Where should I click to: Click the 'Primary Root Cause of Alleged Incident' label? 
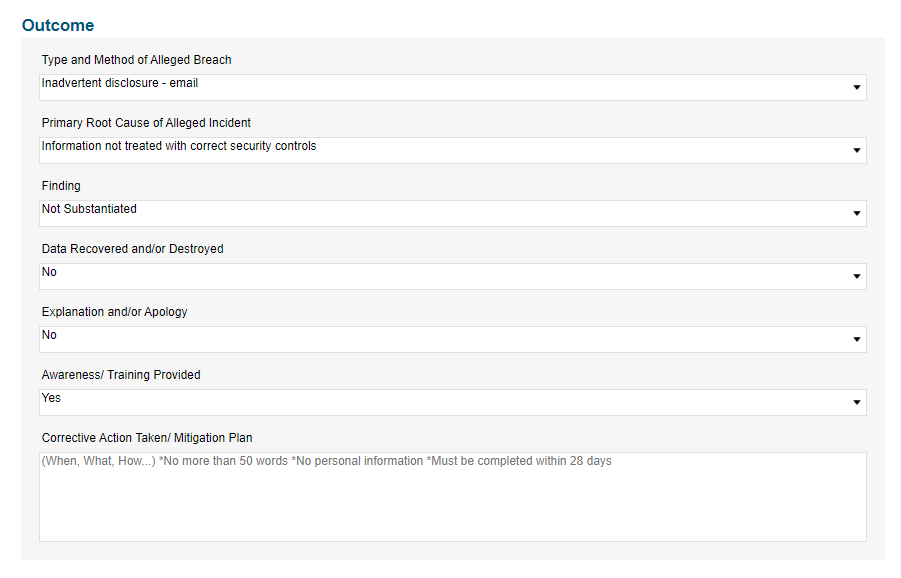146,123
